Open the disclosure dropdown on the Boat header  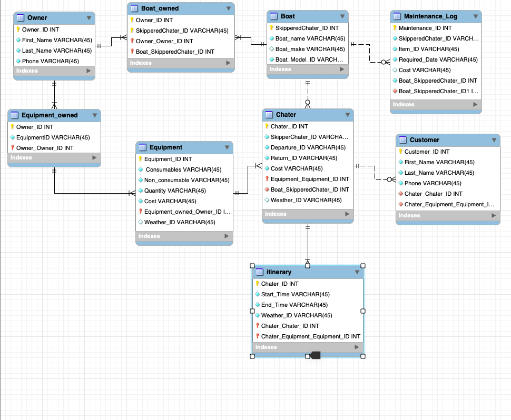[x=343, y=16]
